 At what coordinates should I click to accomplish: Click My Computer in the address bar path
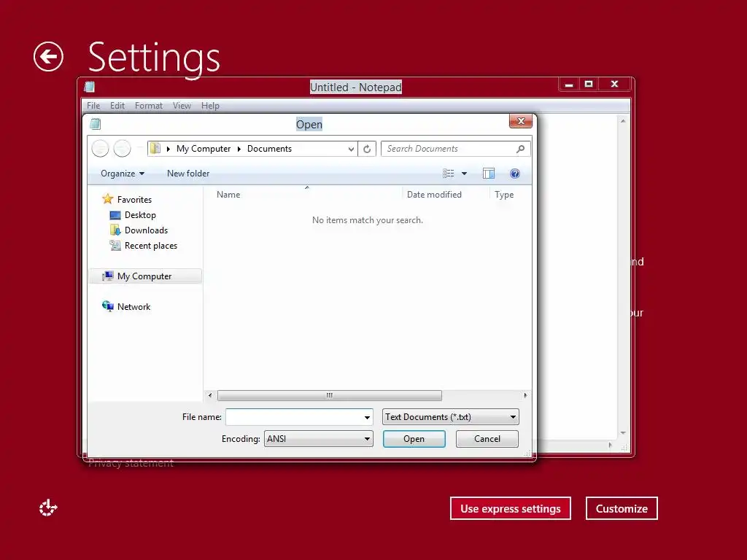coord(204,149)
